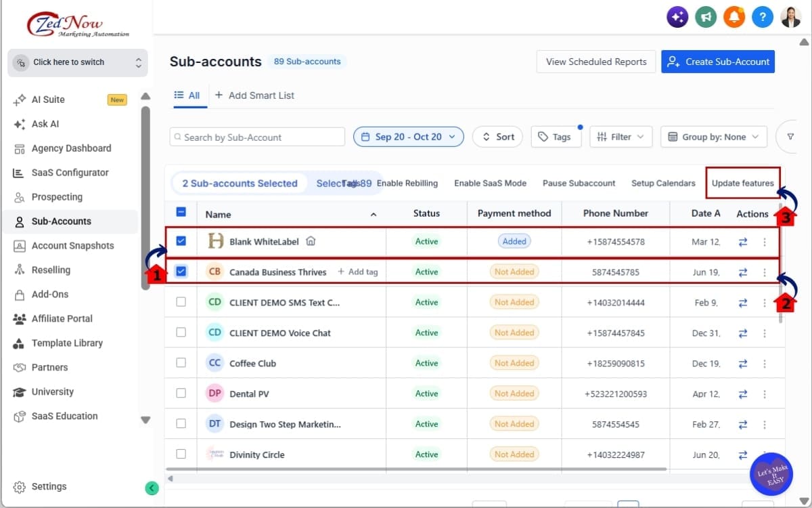Image resolution: width=812 pixels, height=508 pixels.
Task: Click the round filter funnel button
Action: pos(790,137)
